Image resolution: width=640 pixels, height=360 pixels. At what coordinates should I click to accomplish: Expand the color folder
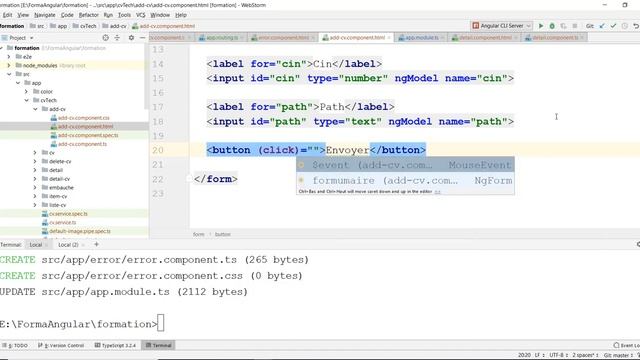click(x=27, y=92)
